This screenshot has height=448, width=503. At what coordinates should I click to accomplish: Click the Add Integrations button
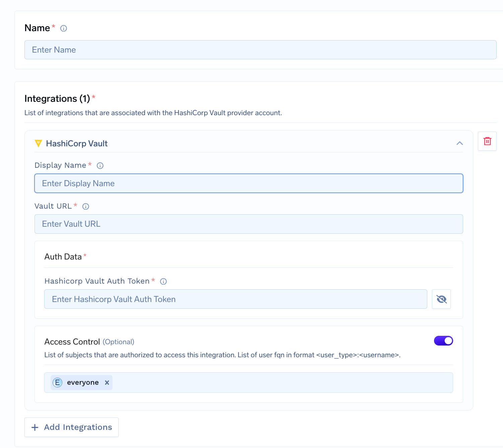tap(71, 427)
